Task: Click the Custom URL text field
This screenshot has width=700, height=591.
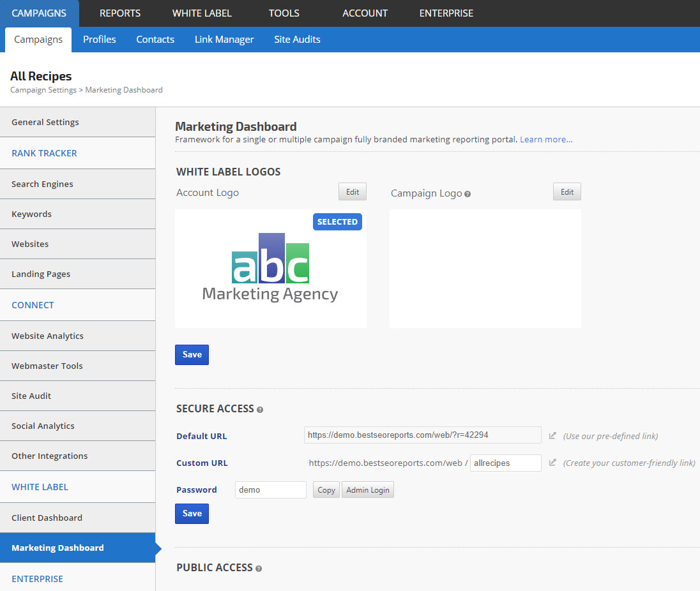Action: [x=505, y=463]
